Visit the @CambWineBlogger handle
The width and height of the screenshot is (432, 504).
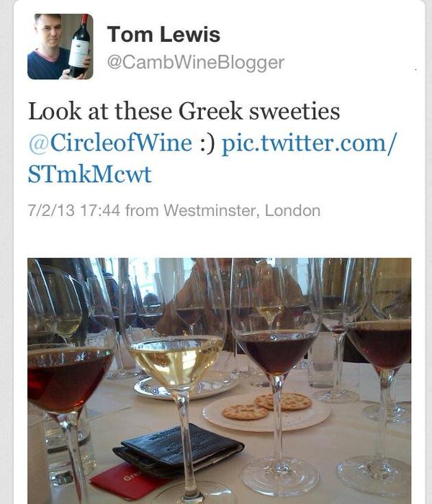[195, 63]
